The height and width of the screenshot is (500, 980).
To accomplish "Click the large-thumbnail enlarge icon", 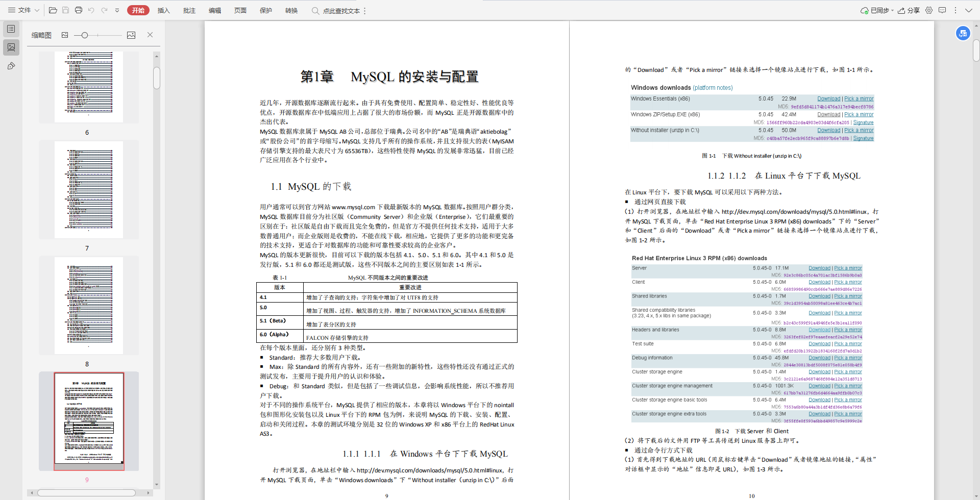I will [x=131, y=35].
